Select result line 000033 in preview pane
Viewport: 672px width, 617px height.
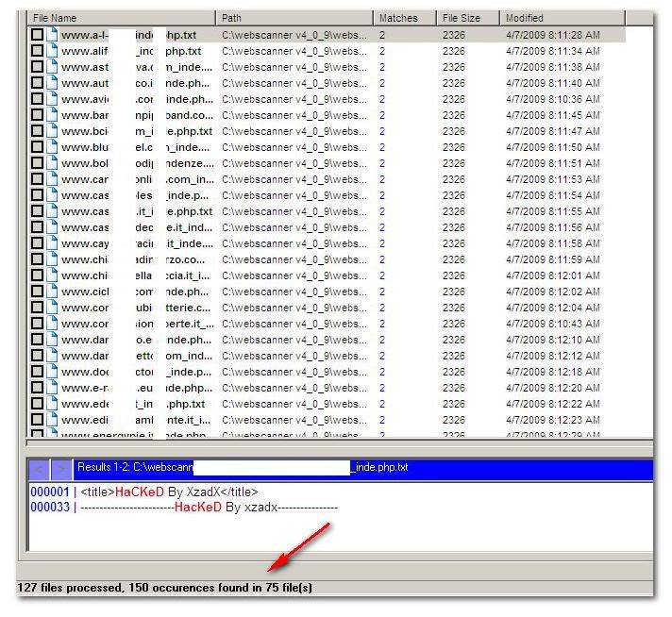click(x=189, y=507)
